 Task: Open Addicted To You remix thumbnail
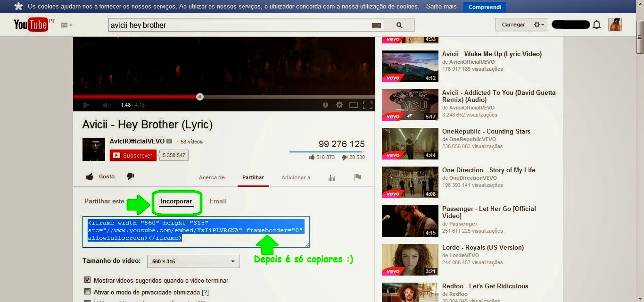[410, 105]
